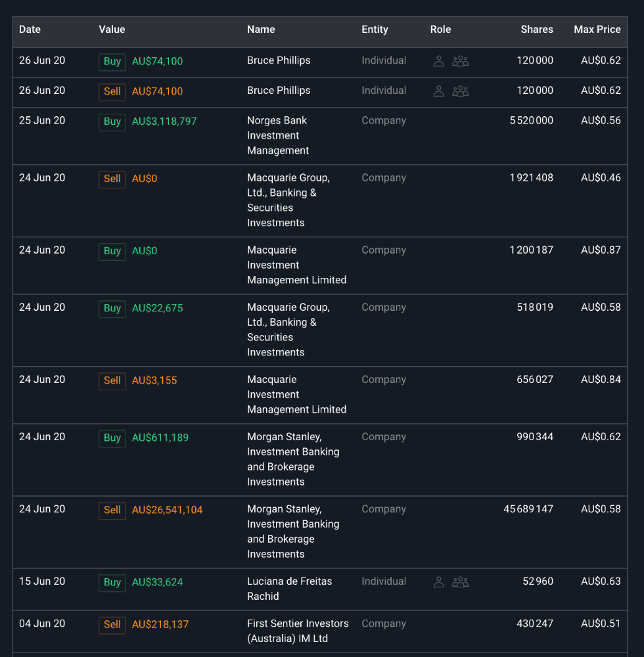
Task: Click single-person role icon in Bruce Phillips Buy row
Action: [x=439, y=61]
